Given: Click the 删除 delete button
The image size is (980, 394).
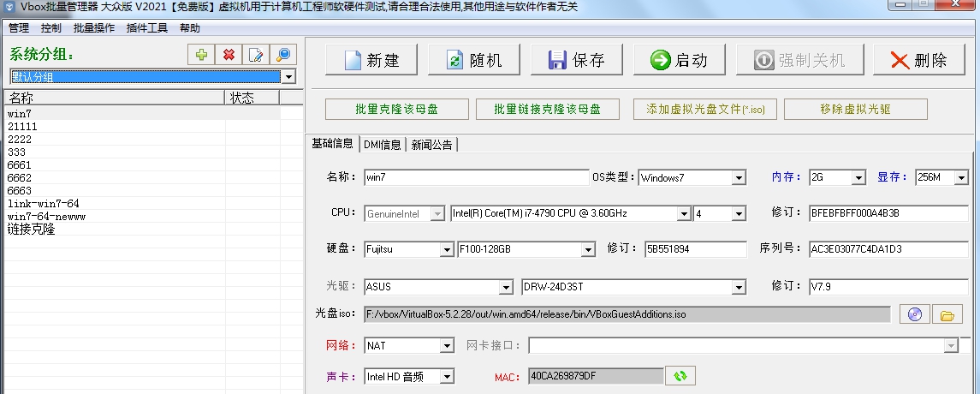Looking at the screenshot, I should click(919, 60).
